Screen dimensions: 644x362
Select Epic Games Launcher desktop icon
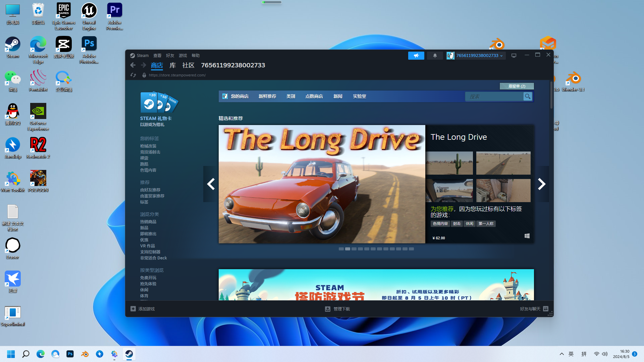(64, 16)
